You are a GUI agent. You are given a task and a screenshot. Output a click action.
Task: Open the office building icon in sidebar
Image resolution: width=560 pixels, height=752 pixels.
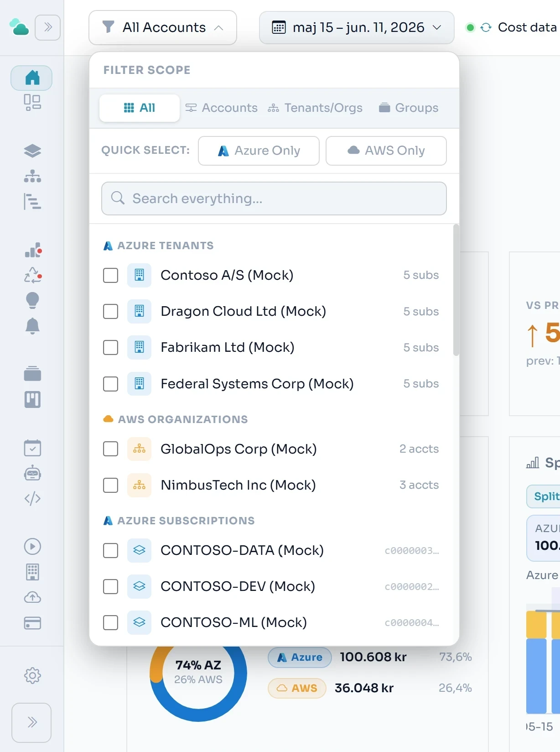click(x=32, y=572)
